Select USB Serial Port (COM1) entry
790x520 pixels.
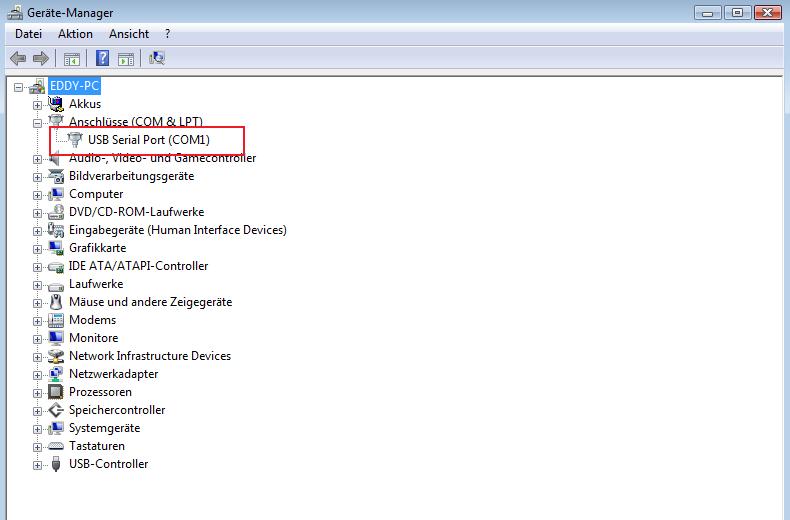point(148,140)
